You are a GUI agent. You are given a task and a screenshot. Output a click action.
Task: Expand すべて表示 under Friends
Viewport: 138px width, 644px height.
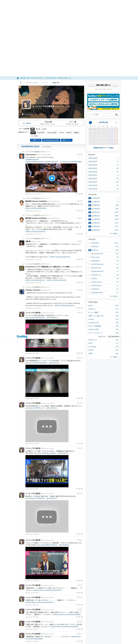coord(114,296)
